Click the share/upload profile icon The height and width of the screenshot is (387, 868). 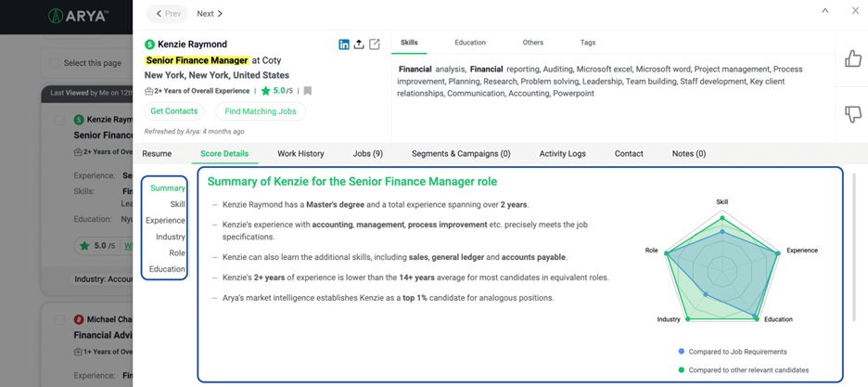[x=359, y=45]
